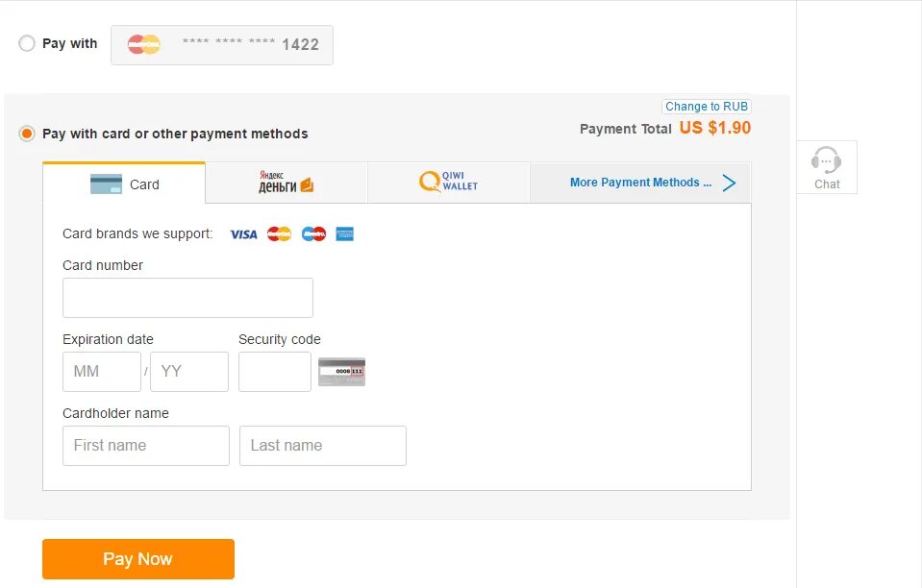
Task: Click the Pay Now button
Action: [138, 558]
